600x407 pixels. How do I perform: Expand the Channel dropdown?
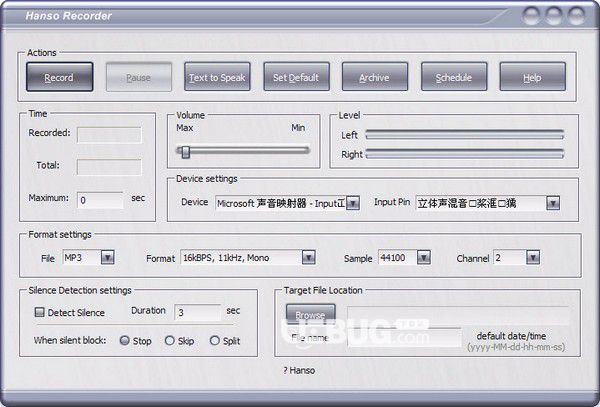click(x=533, y=257)
